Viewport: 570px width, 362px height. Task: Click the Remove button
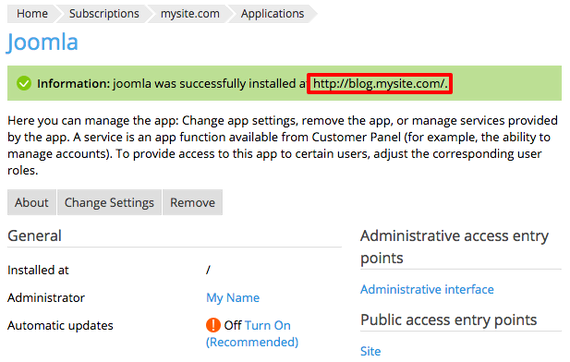coord(193,202)
